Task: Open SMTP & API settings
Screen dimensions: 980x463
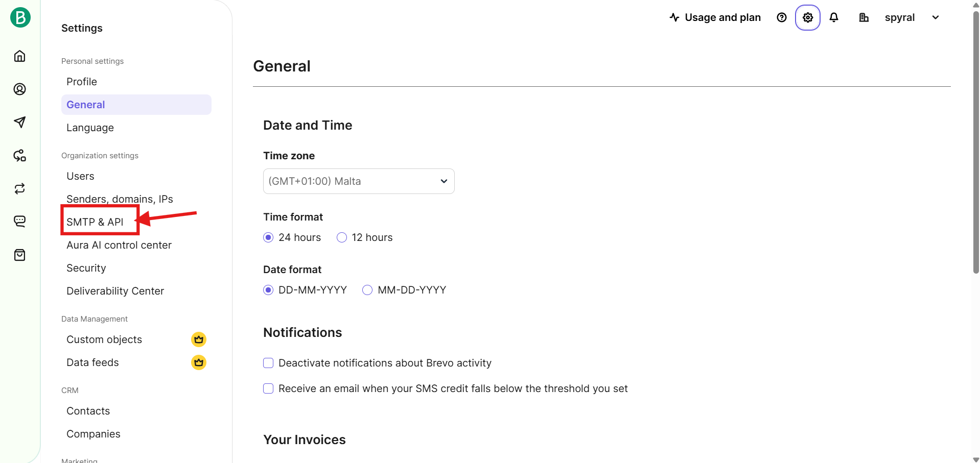Action: point(95,222)
